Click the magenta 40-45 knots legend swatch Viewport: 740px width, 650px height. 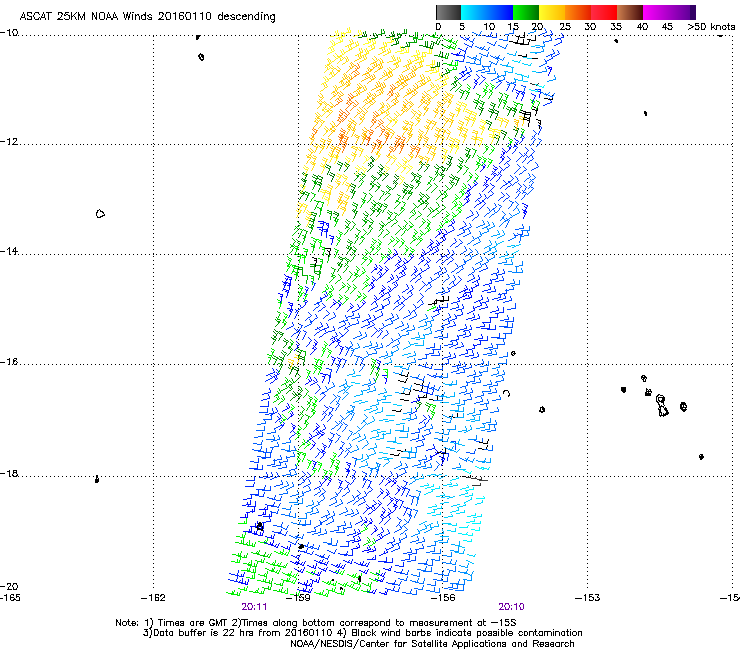(x=656, y=12)
